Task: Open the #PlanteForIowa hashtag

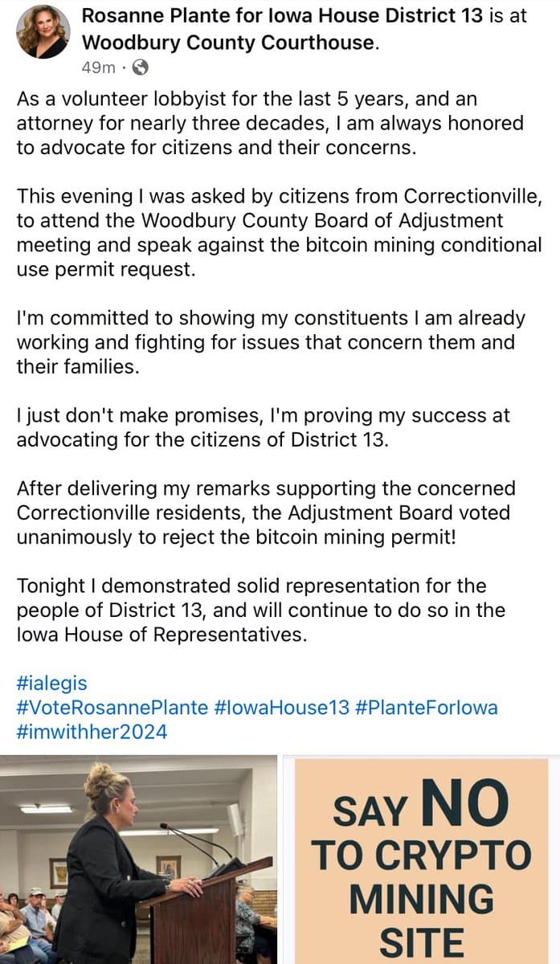Action: tap(426, 708)
